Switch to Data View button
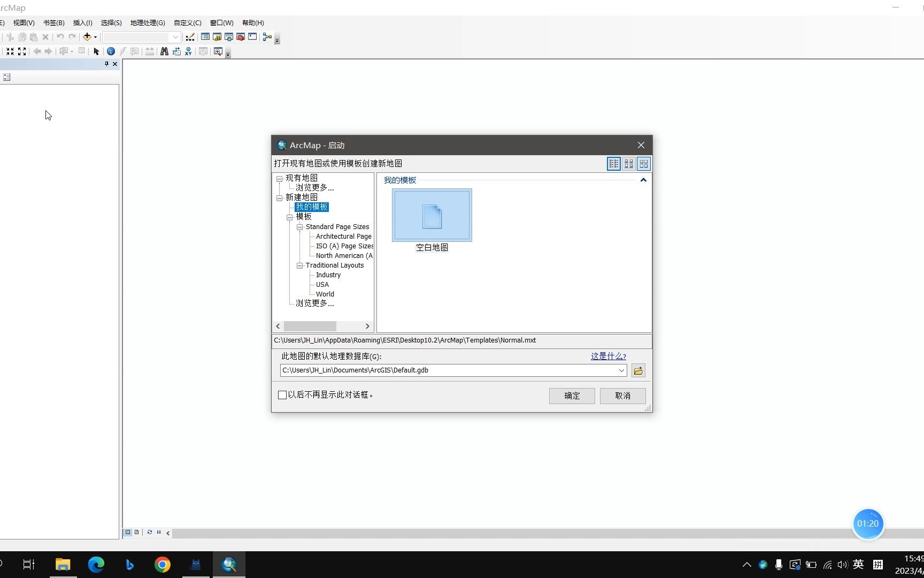The height and width of the screenshot is (578, 924). click(128, 533)
